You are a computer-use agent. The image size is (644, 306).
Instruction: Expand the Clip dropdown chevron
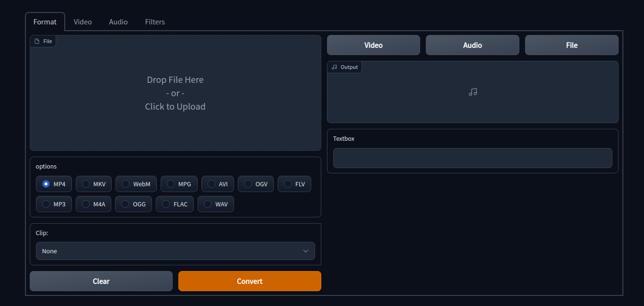tap(305, 251)
